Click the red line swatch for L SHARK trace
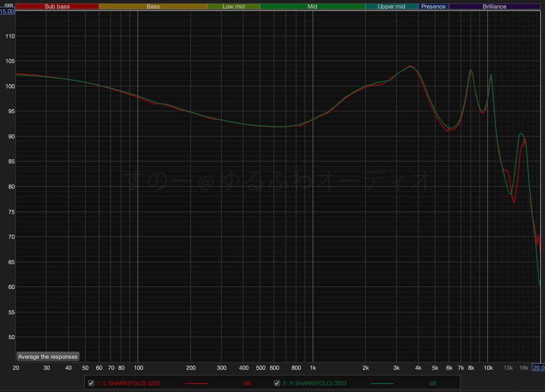The width and height of the screenshot is (545, 392). coord(196,384)
